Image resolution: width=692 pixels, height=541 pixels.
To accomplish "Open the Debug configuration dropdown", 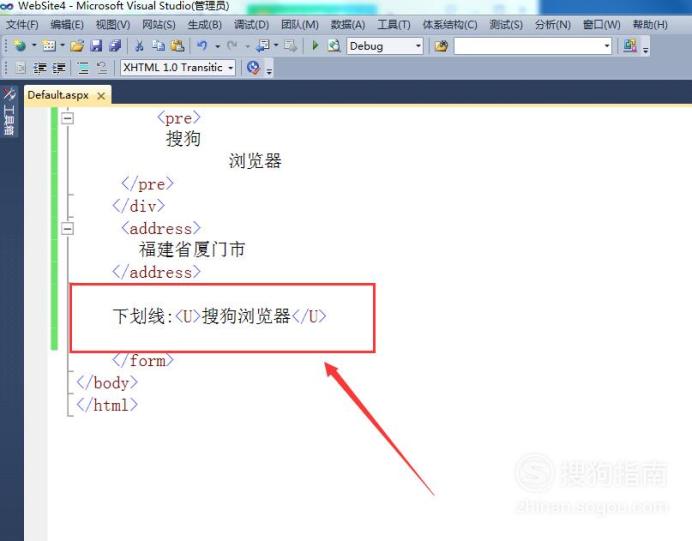I will (x=385, y=46).
